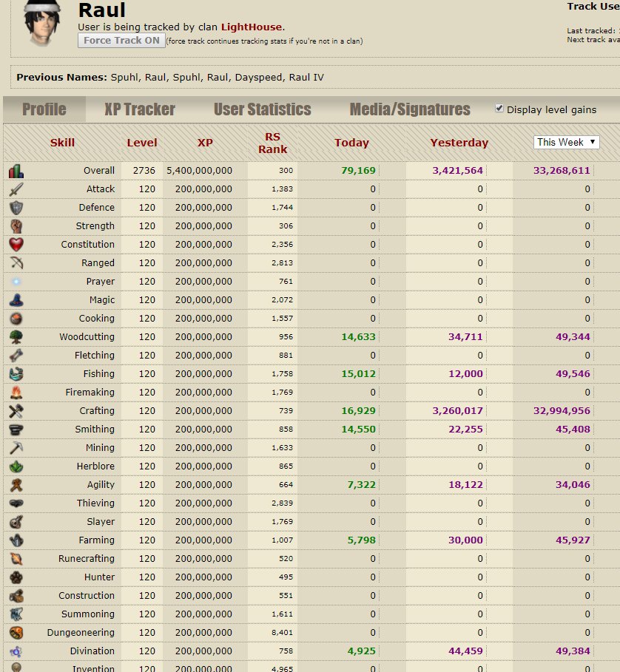
Task: Click the Divination yesterday gain 44,459
Action: tap(465, 651)
